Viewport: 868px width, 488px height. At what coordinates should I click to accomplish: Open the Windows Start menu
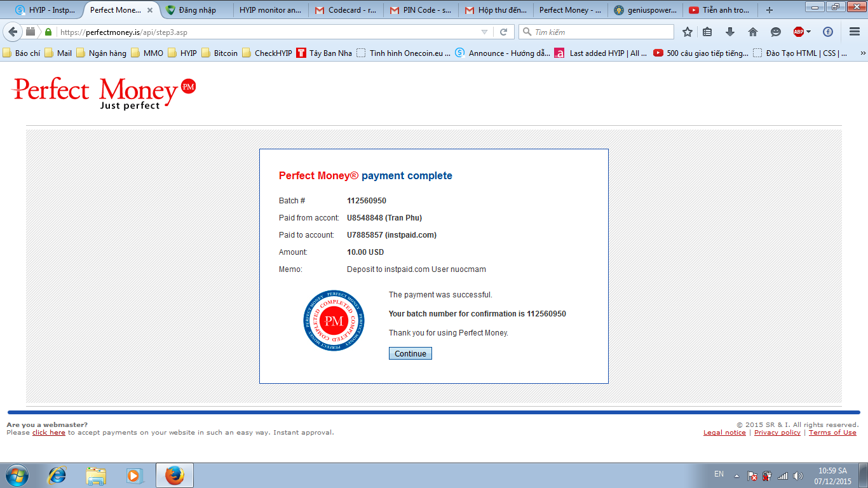click(16, 475)
